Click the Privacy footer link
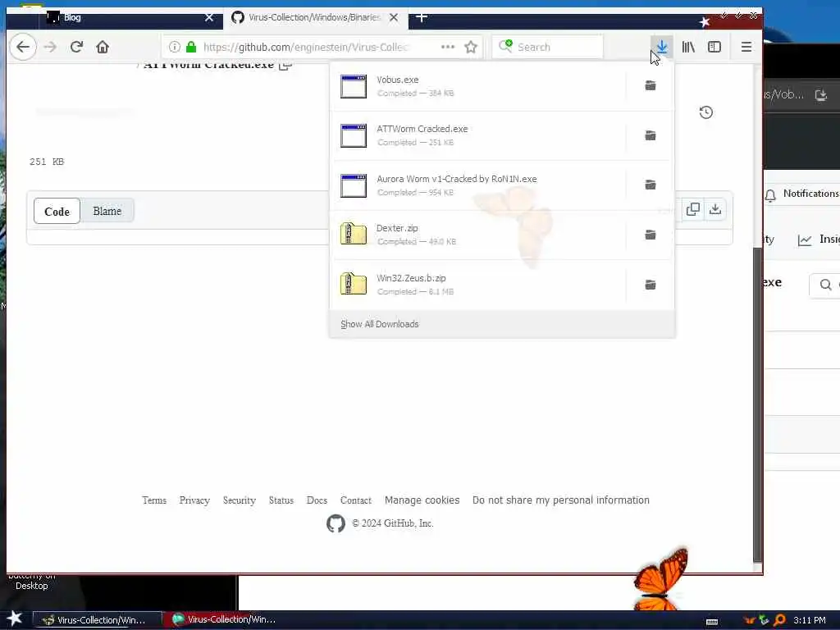 click(194, 500)
